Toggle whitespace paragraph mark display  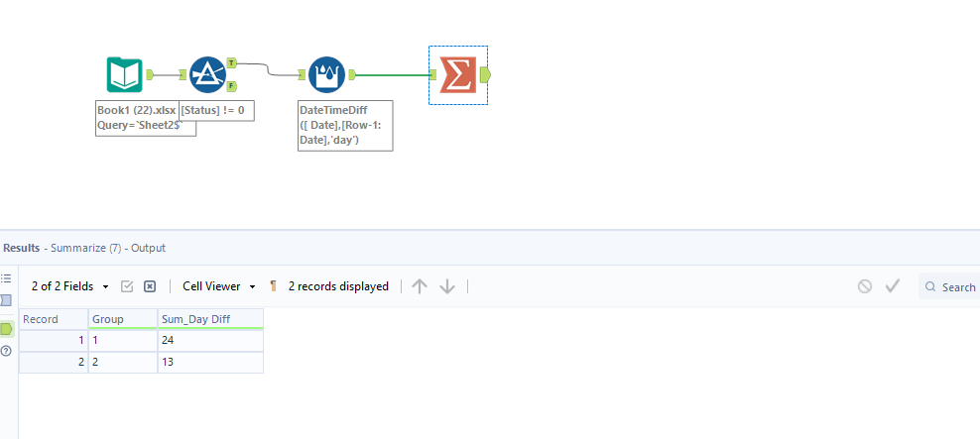point(273,286)
